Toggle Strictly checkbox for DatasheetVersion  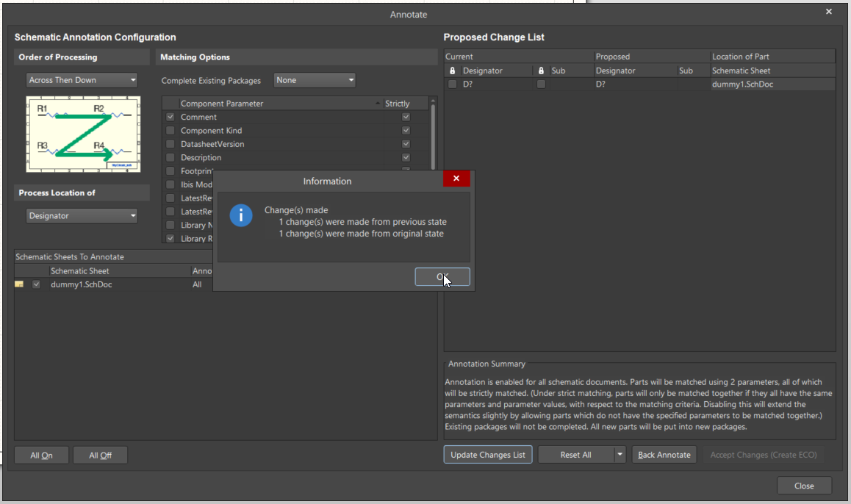coord(406,144)
